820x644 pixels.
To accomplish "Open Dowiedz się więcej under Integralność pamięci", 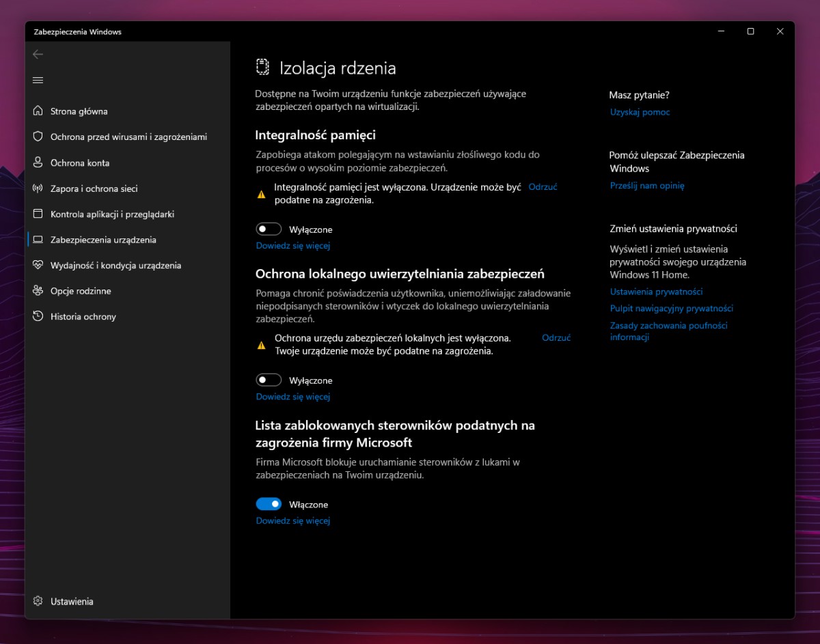I will coord(292,245).
